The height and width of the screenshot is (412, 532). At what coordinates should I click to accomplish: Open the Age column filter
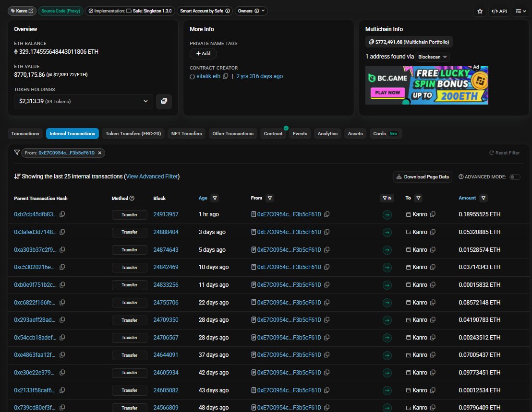pos(215,198)
